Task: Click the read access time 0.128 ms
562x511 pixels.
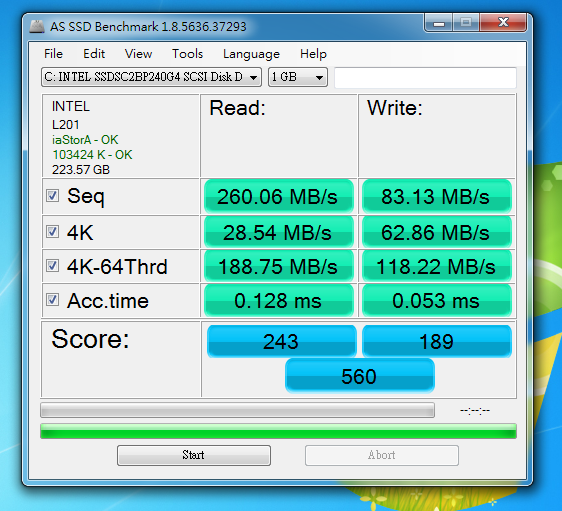Action: click(x=278, y=300)
